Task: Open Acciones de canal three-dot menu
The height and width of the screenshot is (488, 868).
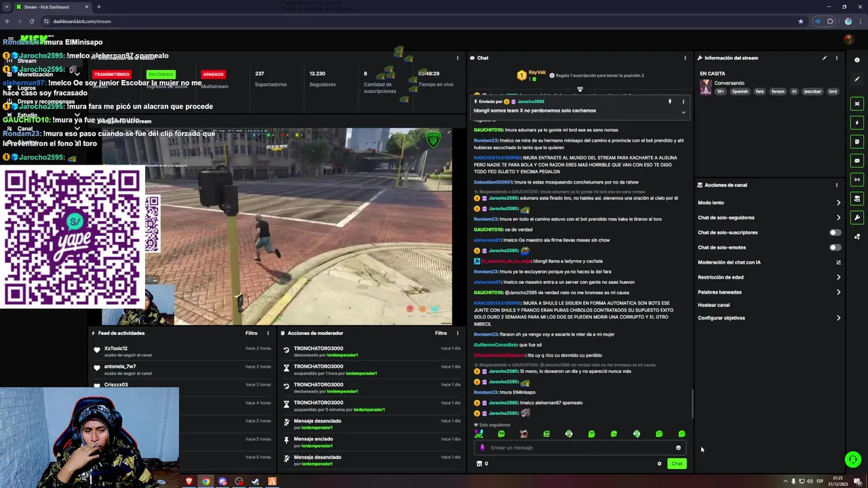Action: point(837,185)
